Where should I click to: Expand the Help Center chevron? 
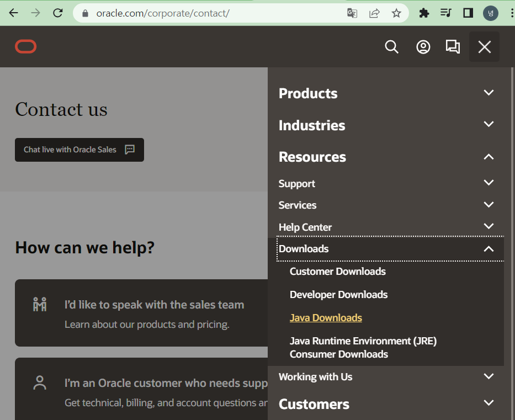pos(489,226)
